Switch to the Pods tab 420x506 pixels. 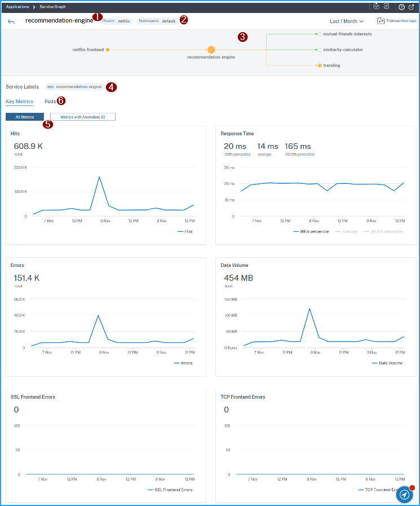tap(50, 102)
